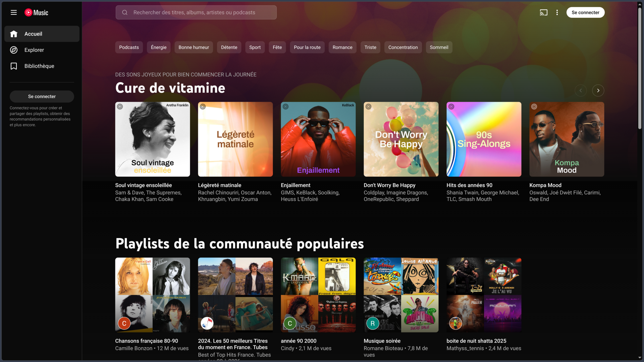Focus the search field for titles and artists
The image size is (644, 362).
[196, 12]
